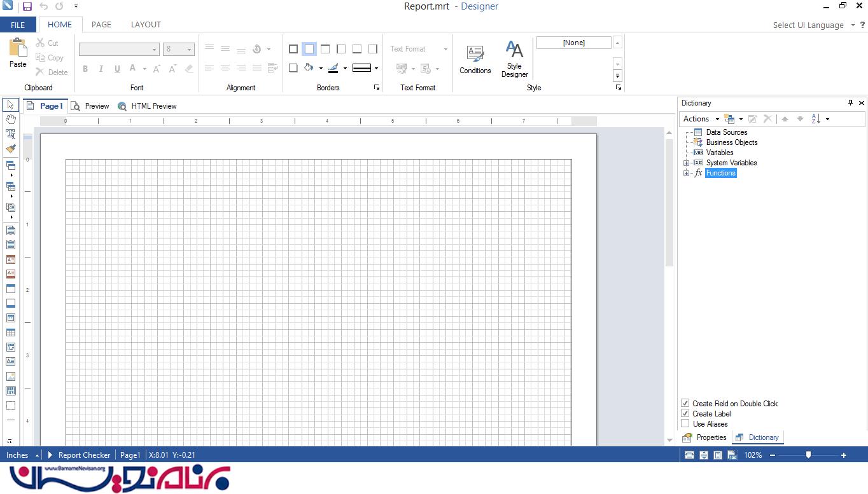The image size is (868, 494).
Task: Select the Hand tool in left toolbar
Action: tap(11, 120)
